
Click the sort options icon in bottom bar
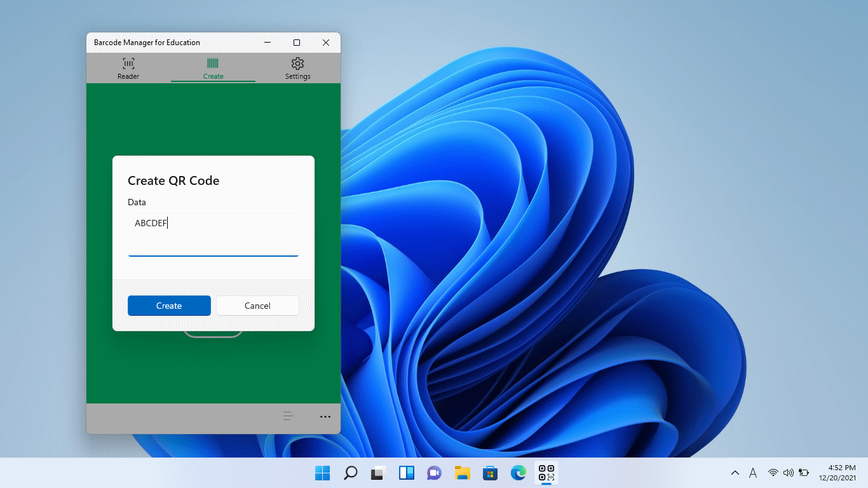pyautogui.click(x=288, y=416)
